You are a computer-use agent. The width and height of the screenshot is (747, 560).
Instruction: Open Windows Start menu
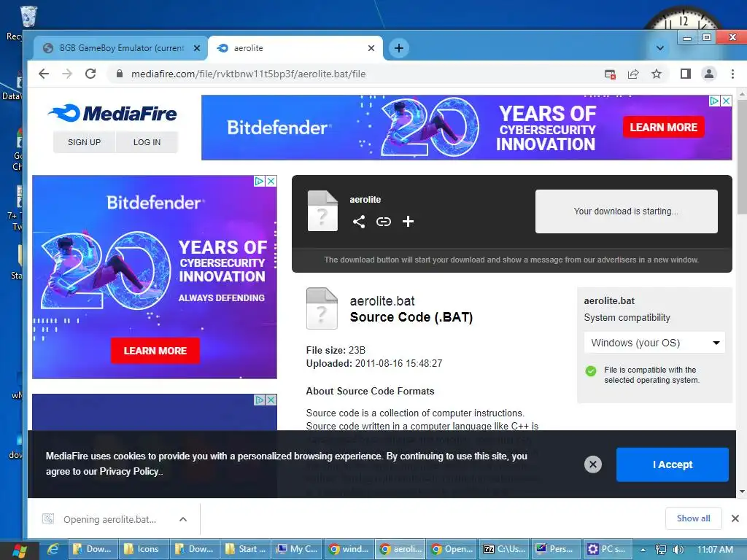19,550
